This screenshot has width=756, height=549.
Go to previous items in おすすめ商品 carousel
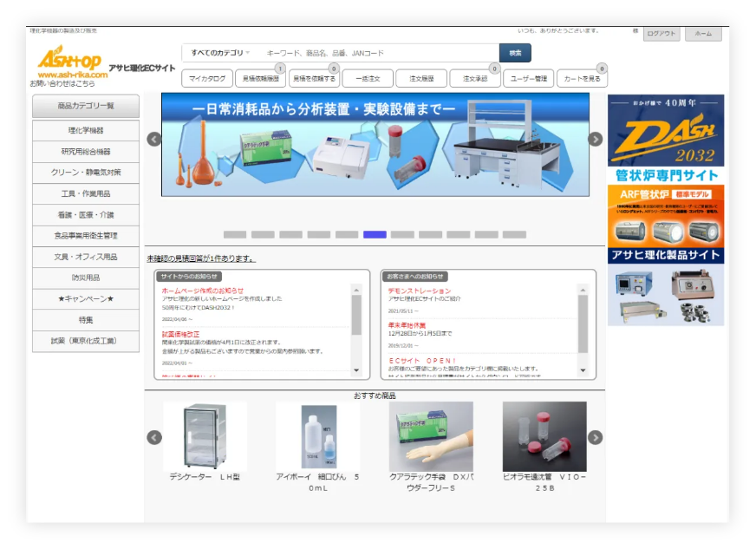pyautogui.click(x=154, y=438)
